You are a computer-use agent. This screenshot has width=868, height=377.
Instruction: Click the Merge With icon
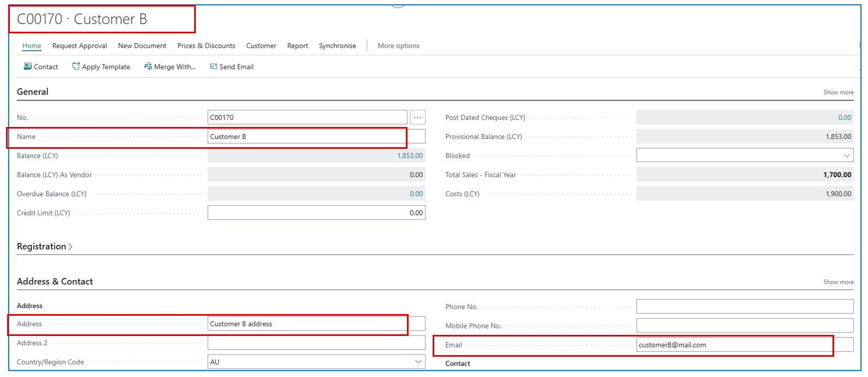[x=148, y=67]
